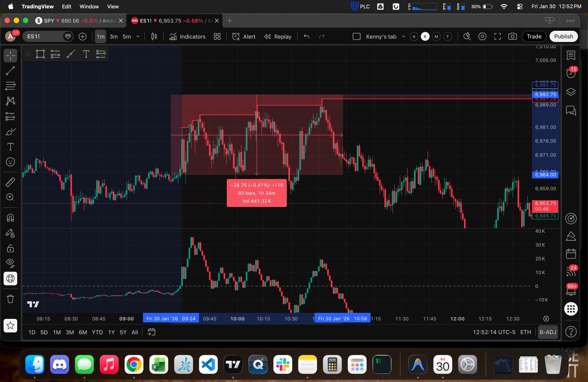Open object tree layers panel
This screenshot has width=588, height=382.
571,92
